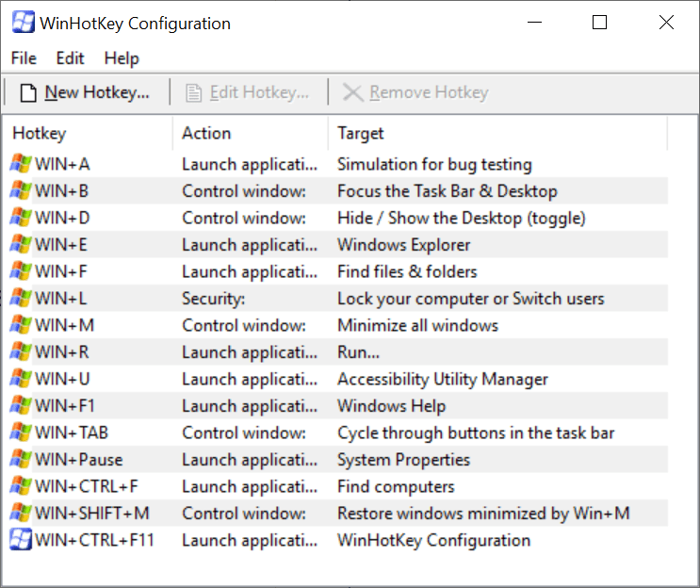The height and width of the screenshot is (588, 700).
Task: Select the WIN+A hotkey text
Action: coord(62,164)
